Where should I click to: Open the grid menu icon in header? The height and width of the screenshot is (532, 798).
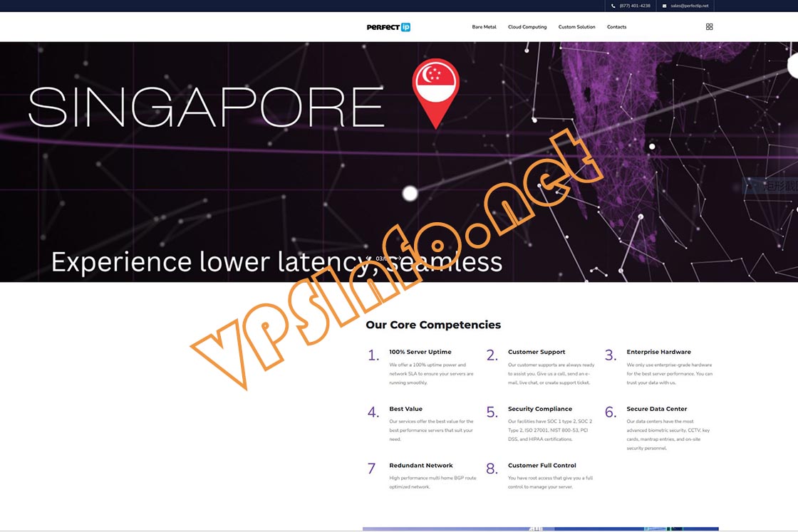click(x=710, y=27)
